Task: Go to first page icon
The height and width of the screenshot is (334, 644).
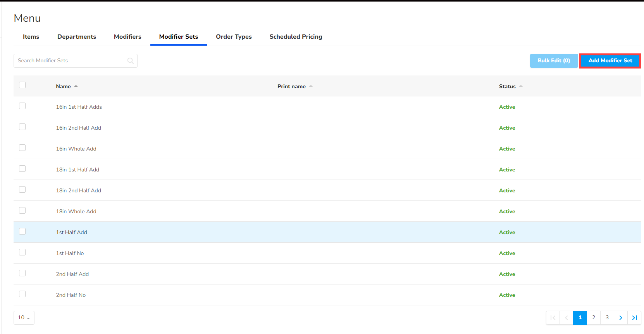Action: (x=553, y=318)
